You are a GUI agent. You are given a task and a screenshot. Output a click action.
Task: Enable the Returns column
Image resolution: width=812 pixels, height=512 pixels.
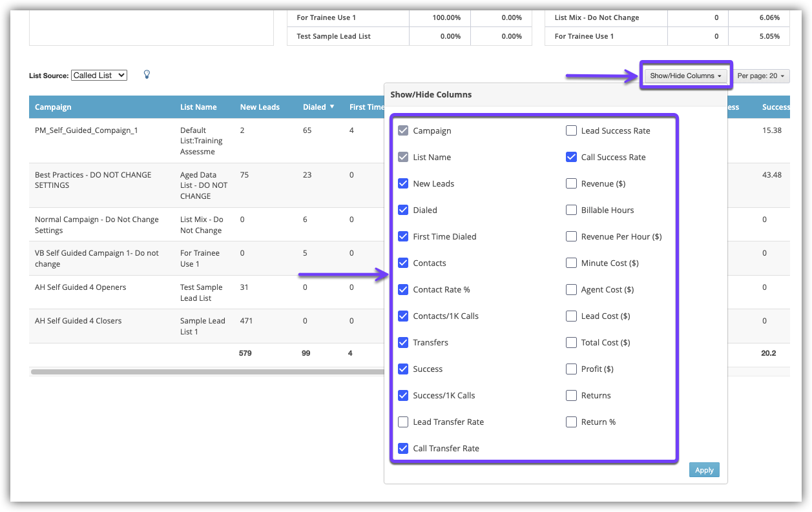[x=571, y=395]
